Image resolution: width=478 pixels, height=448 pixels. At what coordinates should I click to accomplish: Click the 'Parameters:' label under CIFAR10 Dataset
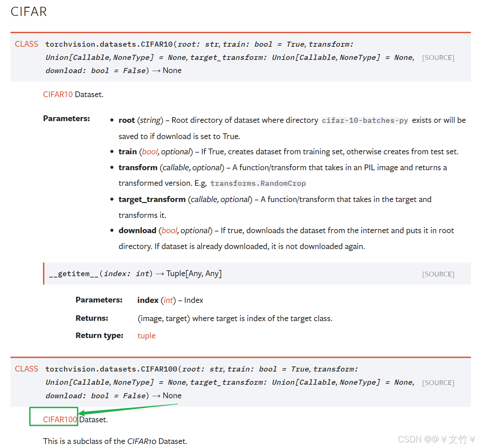click(x=66, y=118)
